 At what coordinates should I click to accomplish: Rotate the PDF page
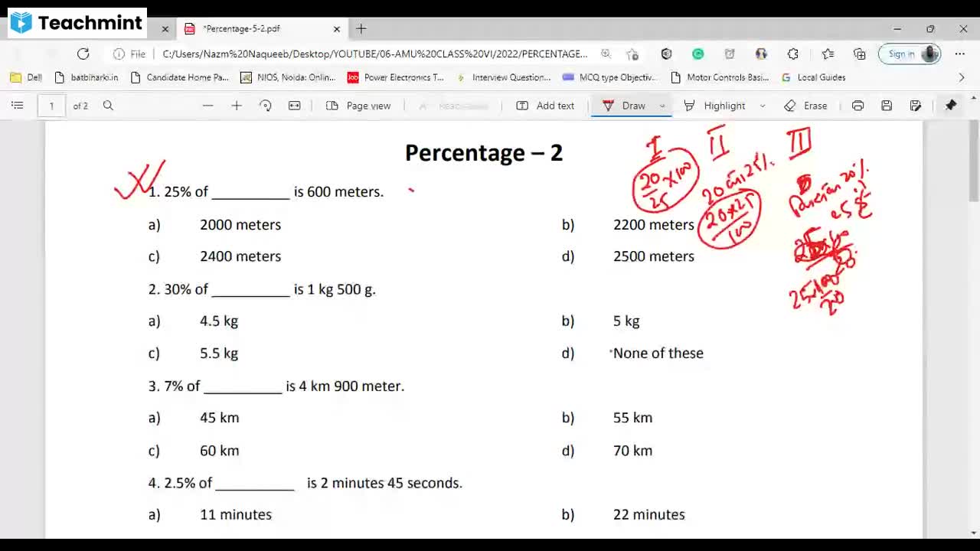[x=266, y=106]
